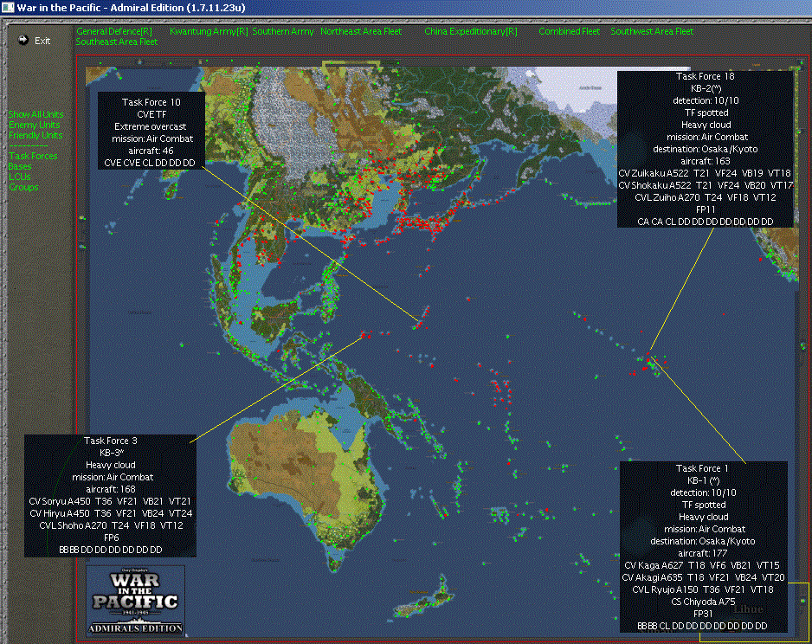Select Southern Army command
Image resolution: width=812 pixels, height=644 pixels.
[x=283, y=31]
